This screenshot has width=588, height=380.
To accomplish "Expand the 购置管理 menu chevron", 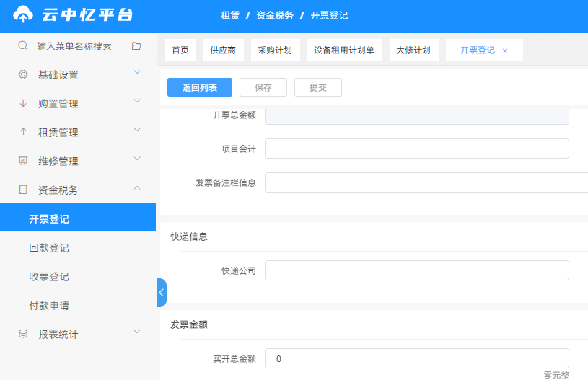I will click(137, 101).
